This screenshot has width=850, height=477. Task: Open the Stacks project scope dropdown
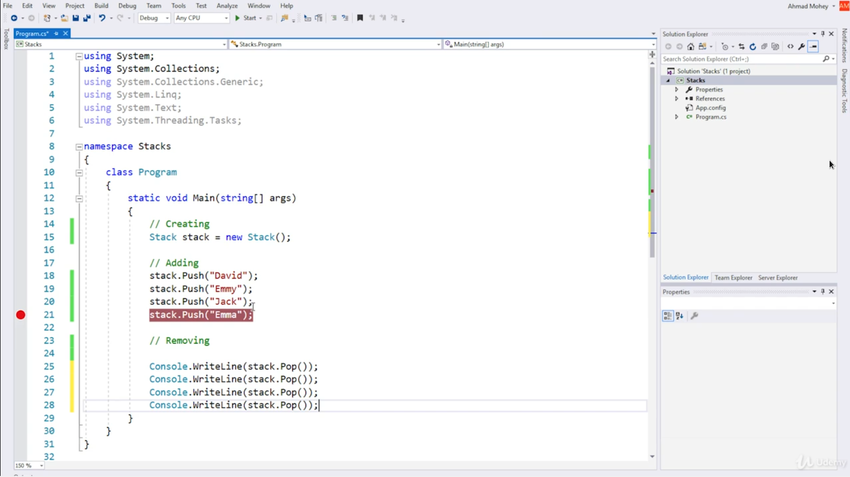(x=121, y=44)
